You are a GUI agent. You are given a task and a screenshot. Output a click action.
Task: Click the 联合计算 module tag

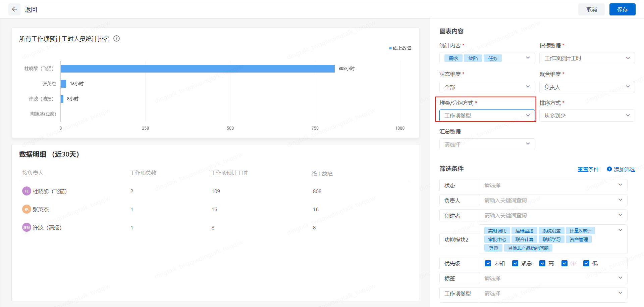524,239
